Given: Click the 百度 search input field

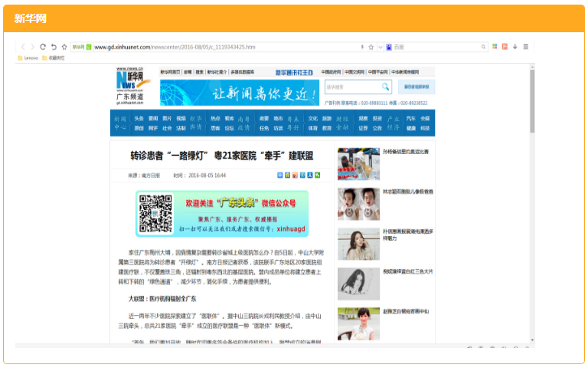Looking at the screenshot, I should (437, 47).
